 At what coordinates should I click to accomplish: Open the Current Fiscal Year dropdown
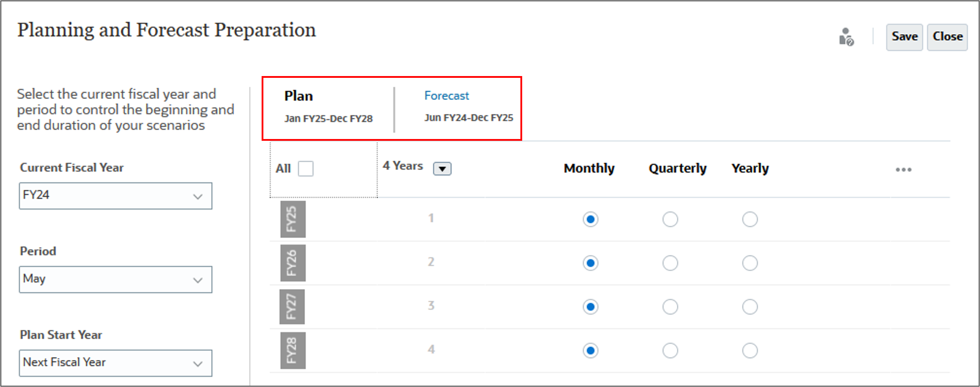(116, 196)
